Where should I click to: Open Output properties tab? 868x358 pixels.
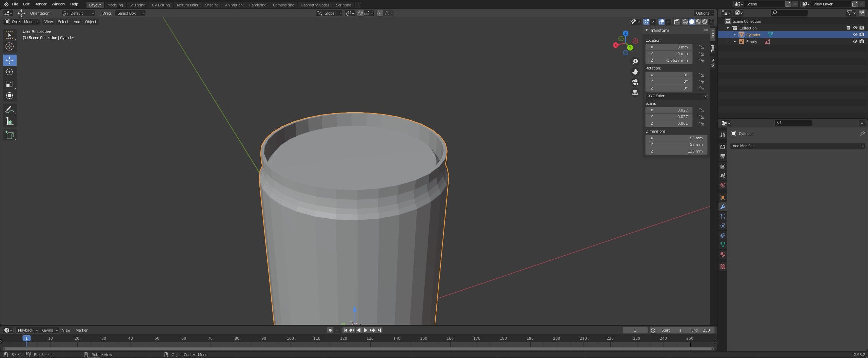tap(723, 156)
